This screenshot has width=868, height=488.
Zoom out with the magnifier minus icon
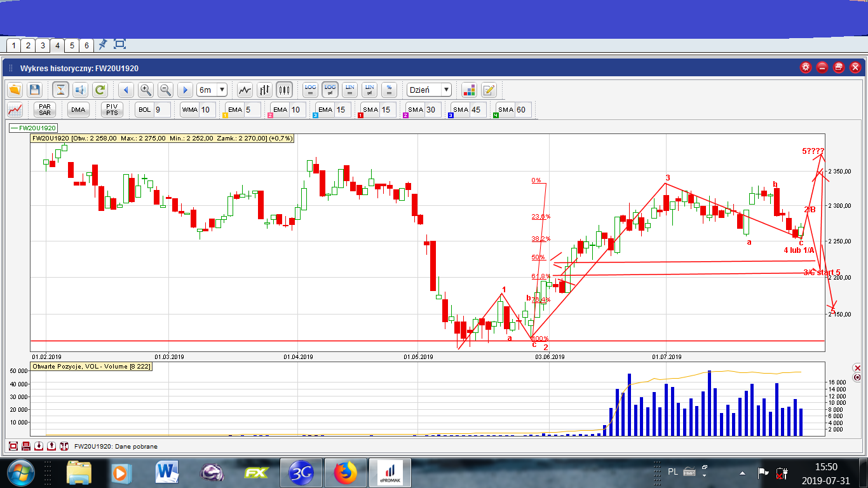(165, 90)
